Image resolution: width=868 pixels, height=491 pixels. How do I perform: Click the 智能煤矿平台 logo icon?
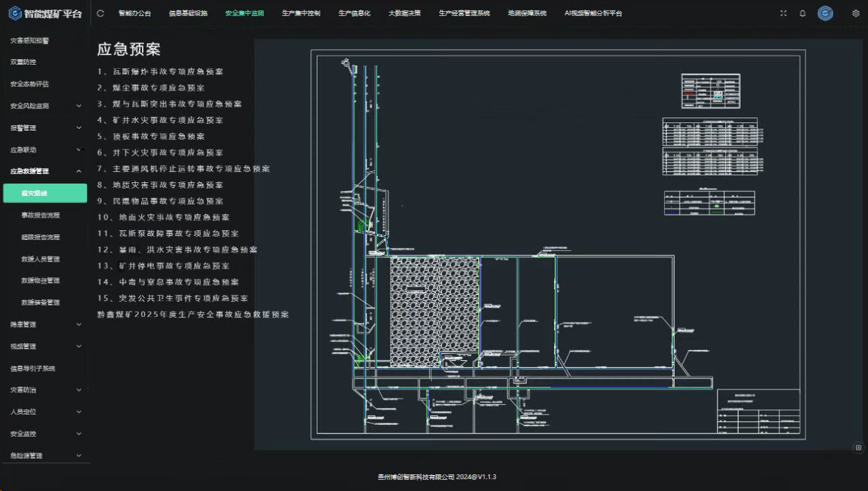[15, 14]
